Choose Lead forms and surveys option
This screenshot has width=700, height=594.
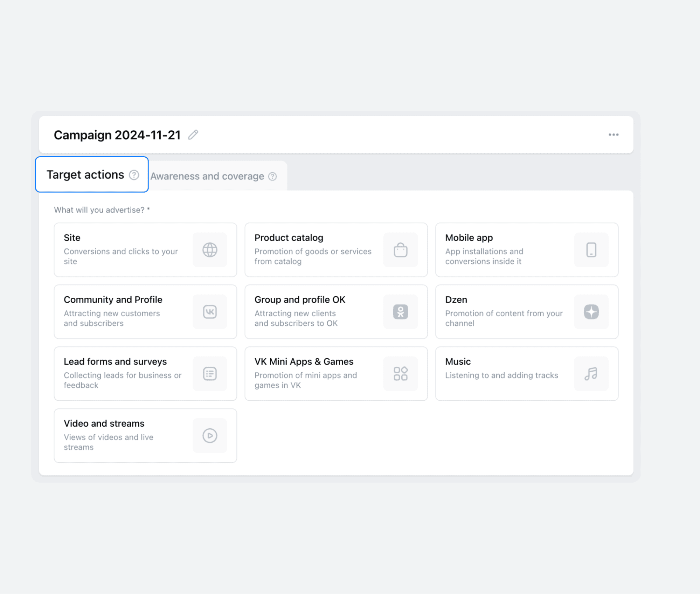pos(115,362)
